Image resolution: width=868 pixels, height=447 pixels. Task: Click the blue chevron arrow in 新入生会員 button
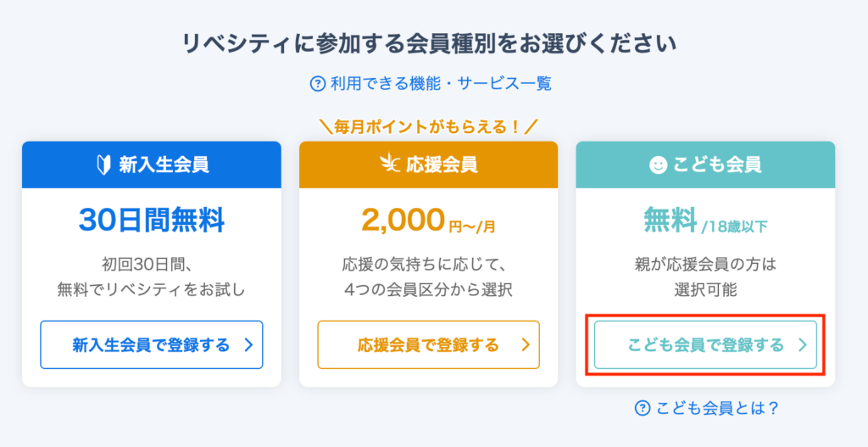(x=248, y=345)
